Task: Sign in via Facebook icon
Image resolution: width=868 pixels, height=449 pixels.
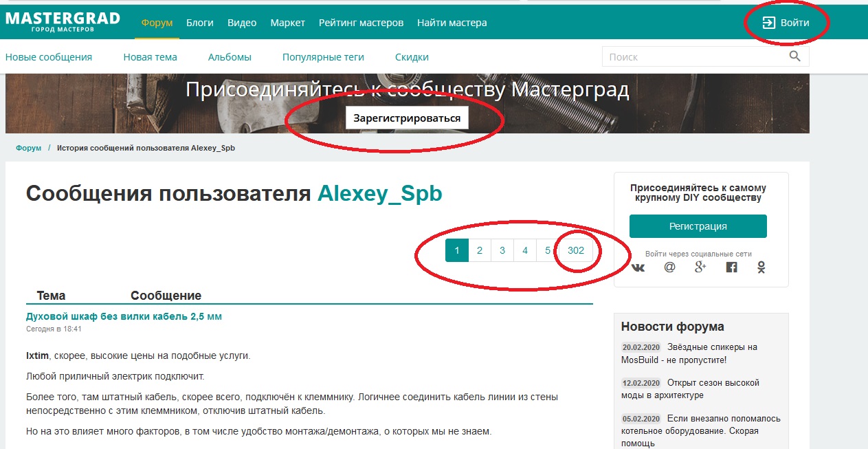Action: [x=732, y=267]
